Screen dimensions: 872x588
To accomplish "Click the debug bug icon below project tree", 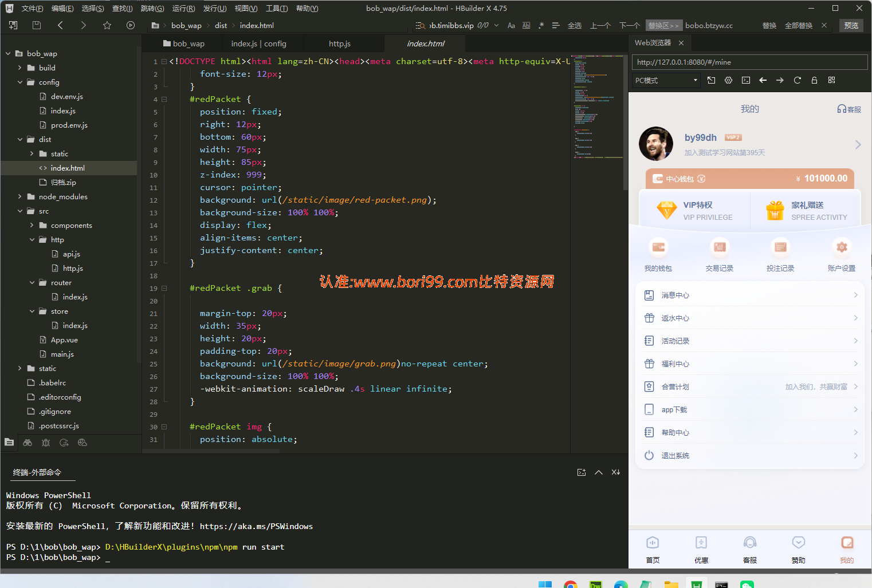I will pyautogui.click(x=46, y=443).
